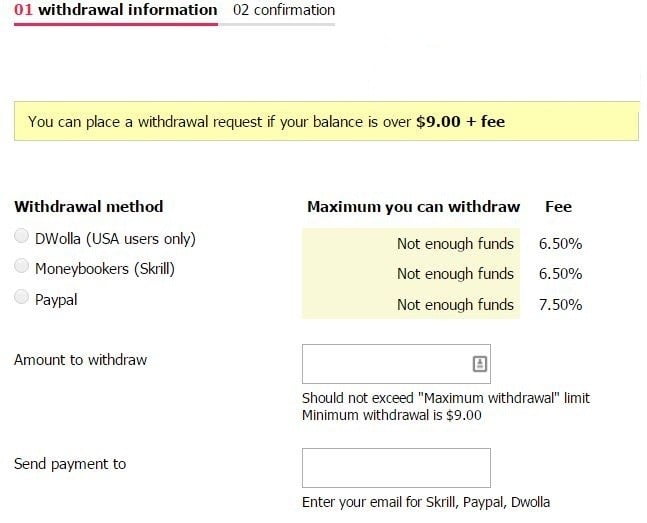This screenshot has width=647, height=523.
Task: Click the autofill contact icon in amount field
Action: pyautogui.click(x=479, y=364)
